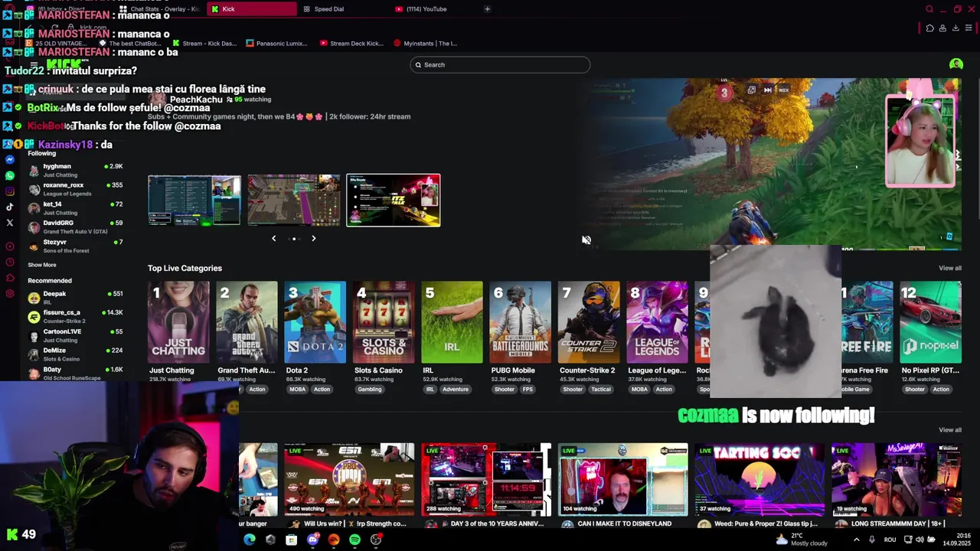Open the browser downloads icon
Image resolution: width=980 pixels, height=551 pixels.
click(955, 28)
